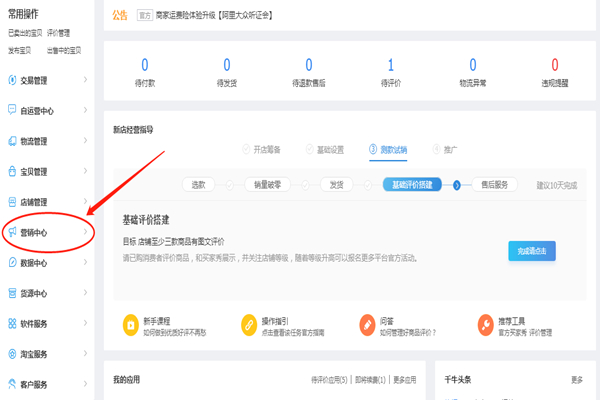Click the 物流管理 truck icon
This screenshot has width=600, height=400.
click(11, 141)
